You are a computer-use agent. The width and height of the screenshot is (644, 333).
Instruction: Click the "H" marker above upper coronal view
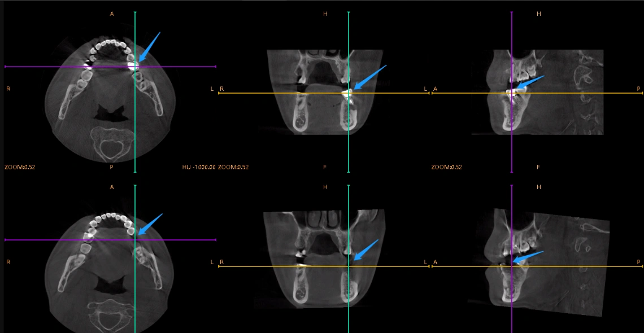tap(325, 14)
